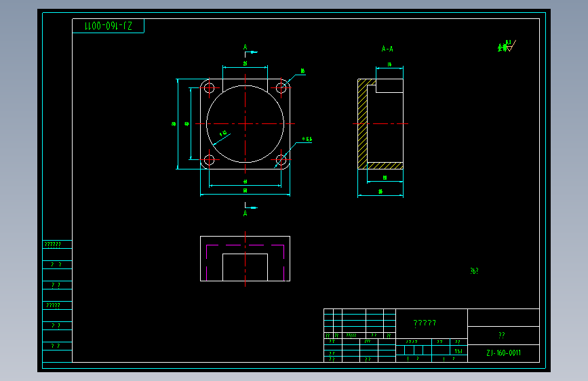Viewport: 588px width, 381px height.
Task: Click the 1:1 scale value in title block
Action: tap(458, 351)
